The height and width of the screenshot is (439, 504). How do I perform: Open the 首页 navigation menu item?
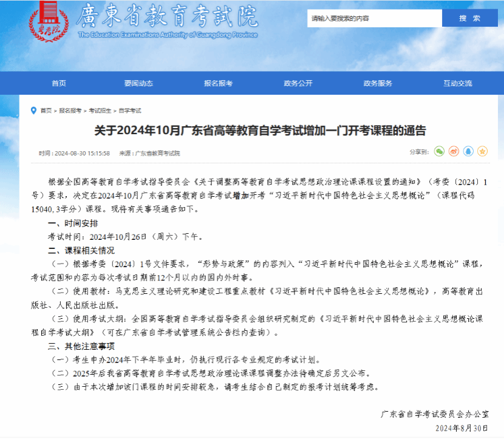59,83
